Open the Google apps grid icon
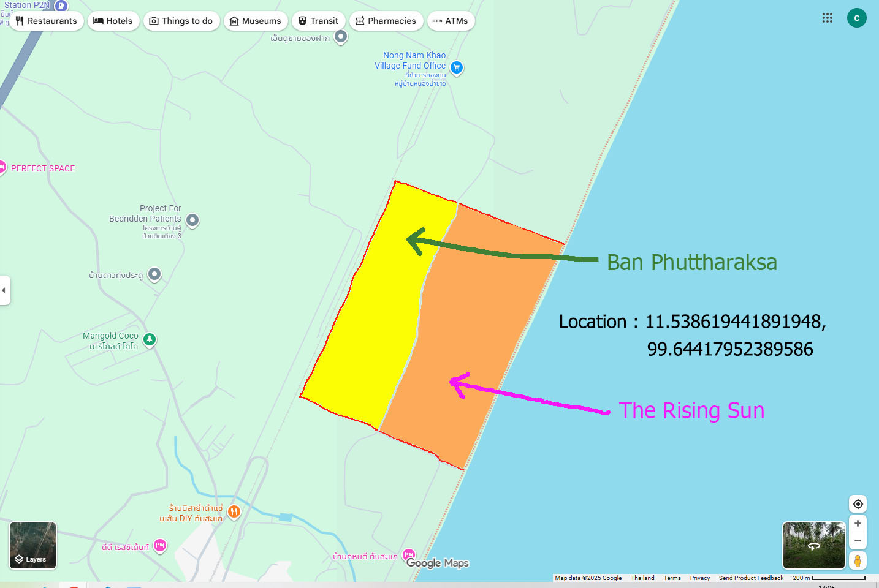This screenshot has width=879, height=588. [x=827, y=18]
